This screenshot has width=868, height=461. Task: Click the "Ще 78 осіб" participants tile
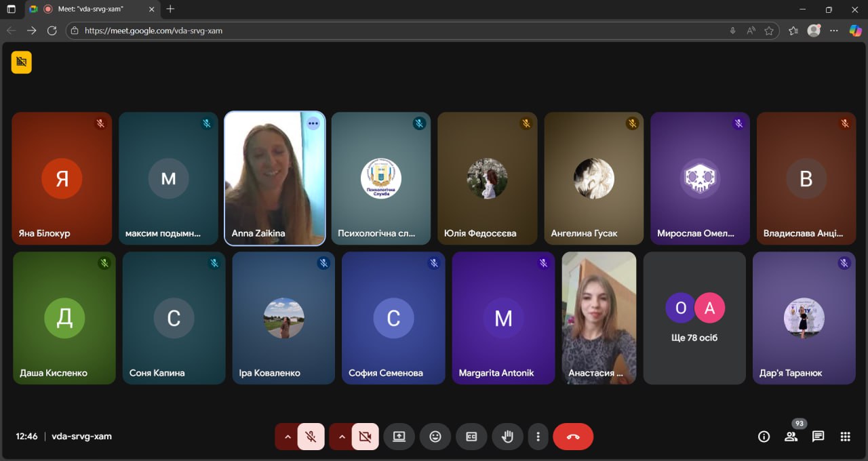tap(694, 318)
